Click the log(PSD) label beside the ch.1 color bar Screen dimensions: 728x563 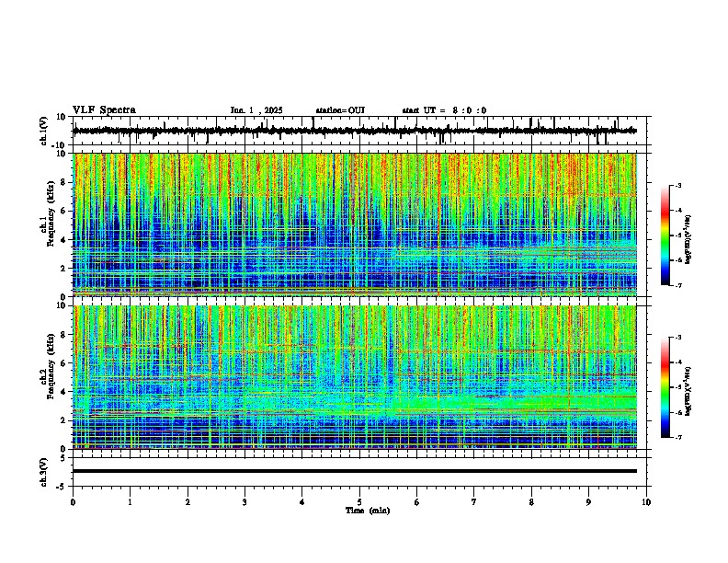click(688, 239)
